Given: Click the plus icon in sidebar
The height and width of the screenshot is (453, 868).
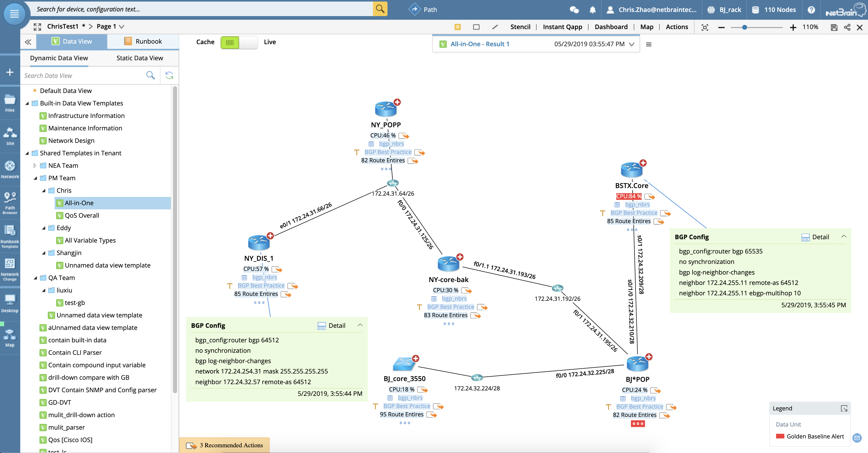Looking at the screenshot, I should point(10,72).
